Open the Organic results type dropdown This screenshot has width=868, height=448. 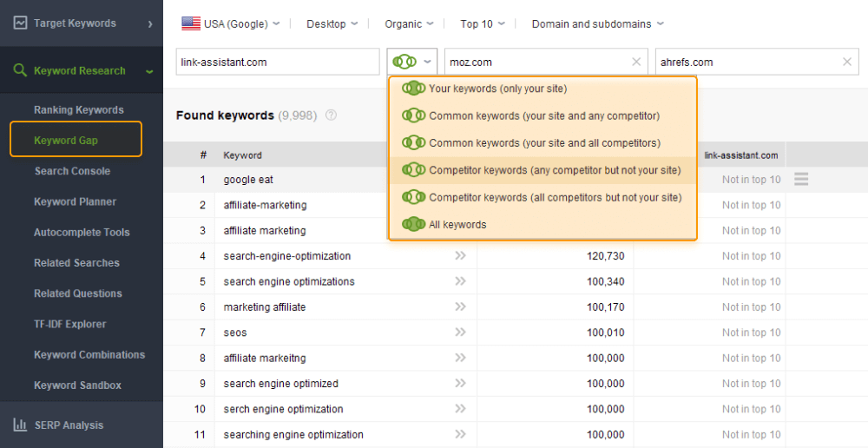[409, 23]
